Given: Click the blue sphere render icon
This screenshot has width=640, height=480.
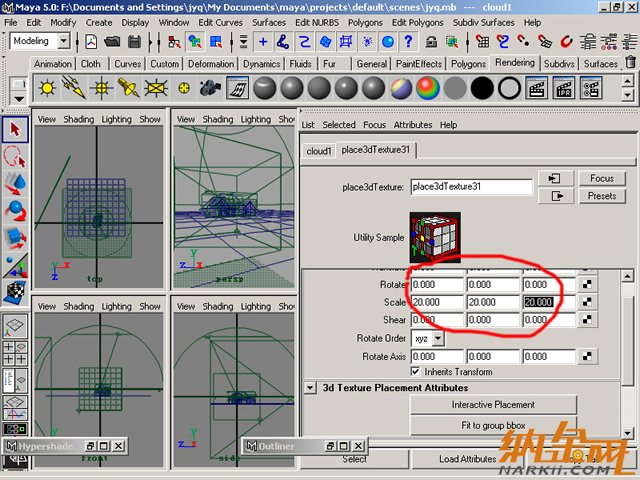Looking at the screenshot, I should pos(388,41).
